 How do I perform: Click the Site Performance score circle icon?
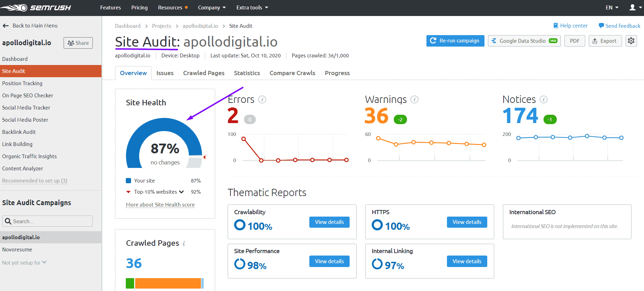(x=240, y=264)
